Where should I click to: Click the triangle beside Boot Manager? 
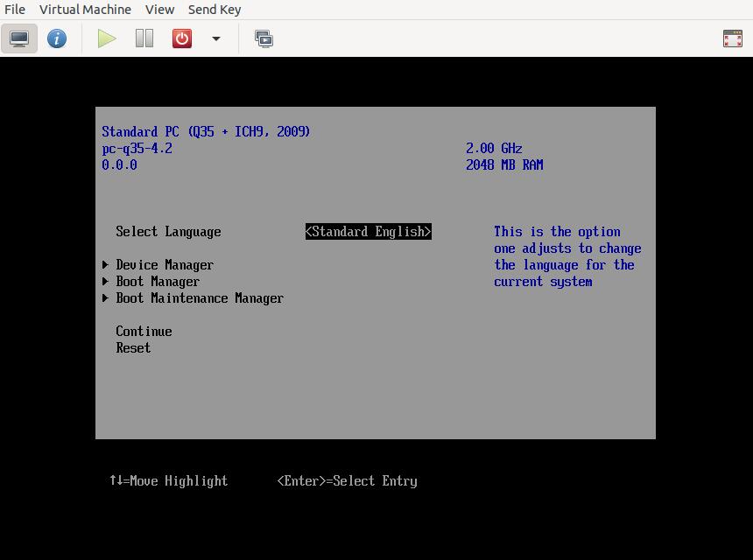tap(105, 282)
